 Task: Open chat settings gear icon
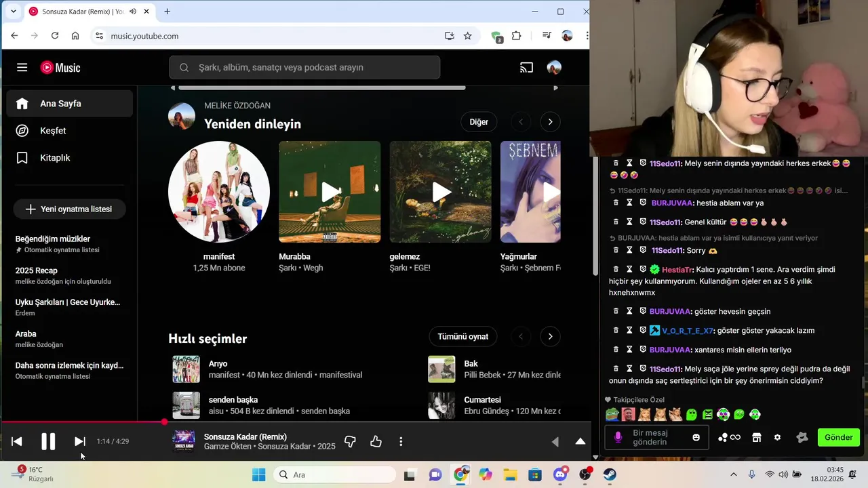[777, 437]
